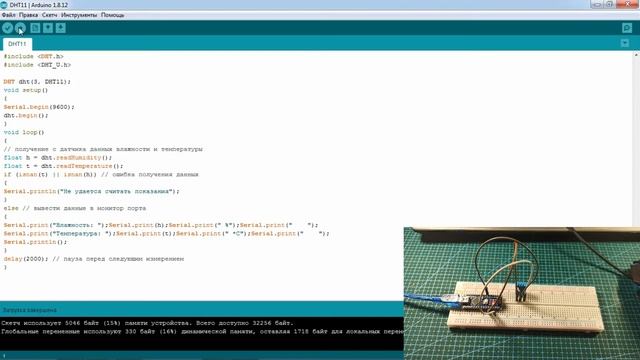
Task: Click the Upload sketch arrow icon
Action: 20,28
